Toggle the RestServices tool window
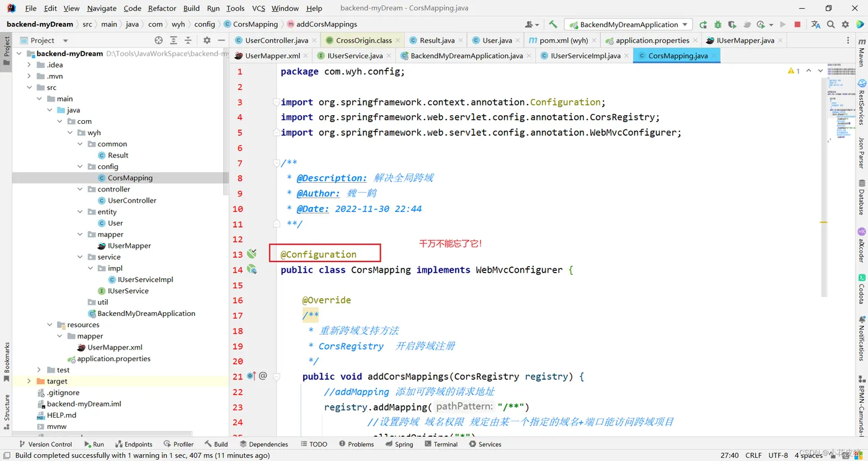Viewport: 868px width, 461px height. tap(862, 102)
